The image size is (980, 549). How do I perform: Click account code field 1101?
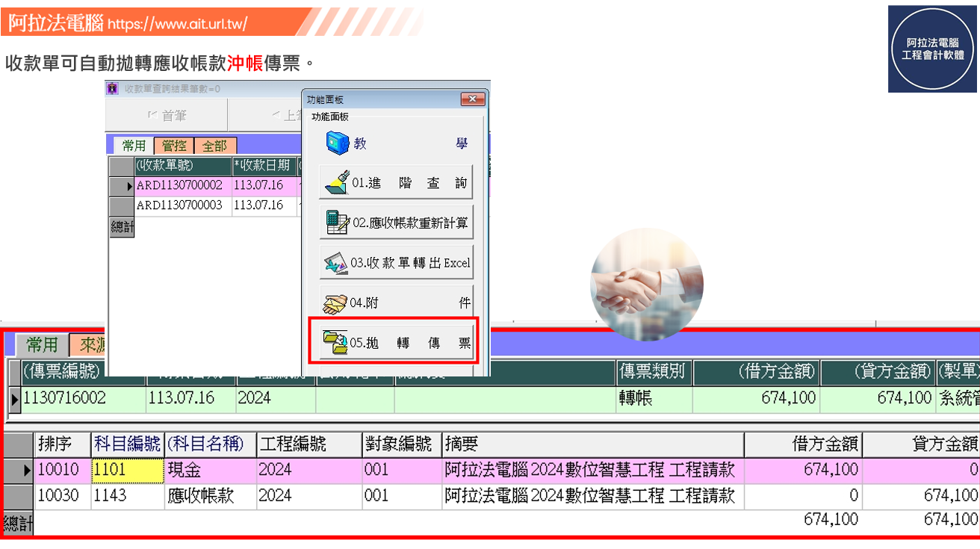127,471
